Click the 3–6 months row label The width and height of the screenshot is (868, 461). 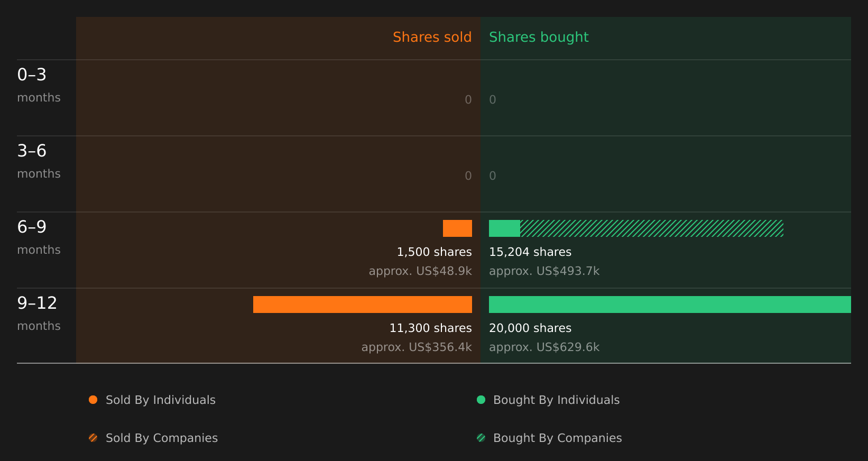pyautogui.click(x=39, y=161)
